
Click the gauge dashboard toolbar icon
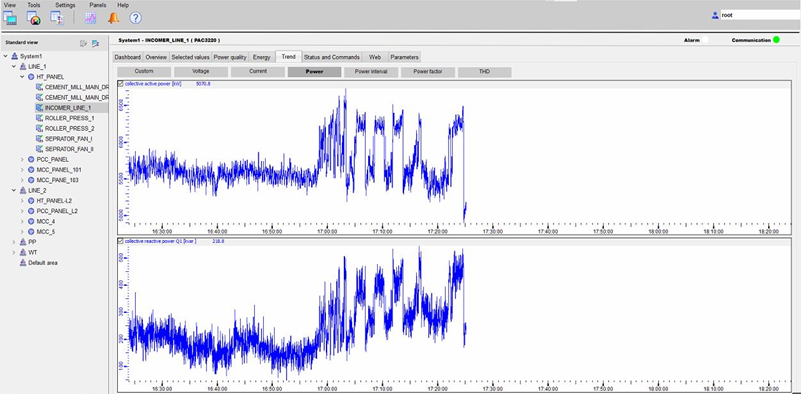coord(34,18)
